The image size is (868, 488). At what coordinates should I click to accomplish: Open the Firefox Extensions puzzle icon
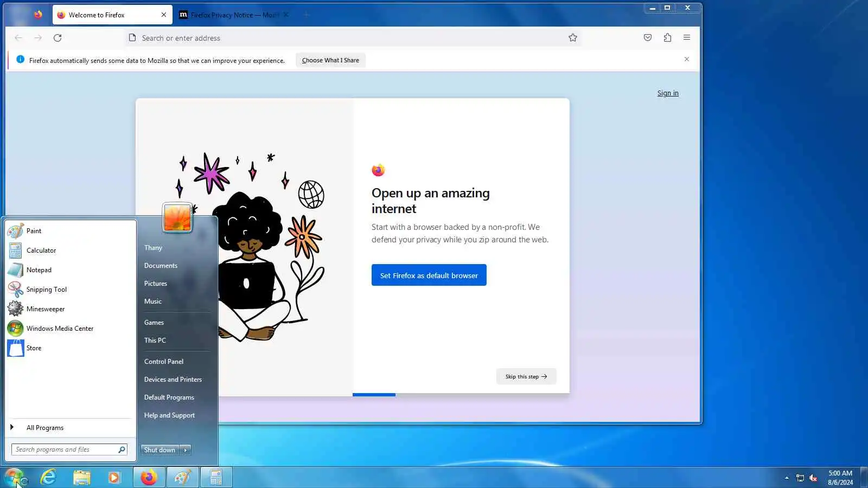[667, 38]
